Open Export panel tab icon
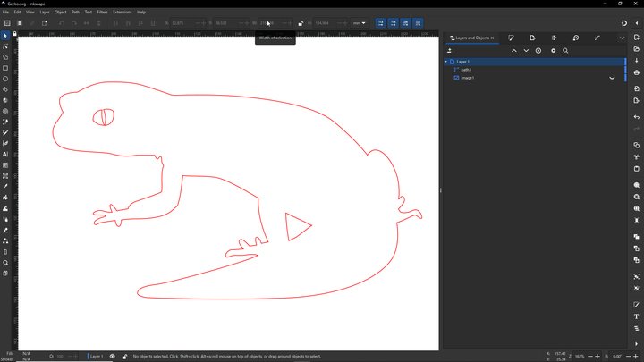Screen dimensions: 644x362 [533, 38]
